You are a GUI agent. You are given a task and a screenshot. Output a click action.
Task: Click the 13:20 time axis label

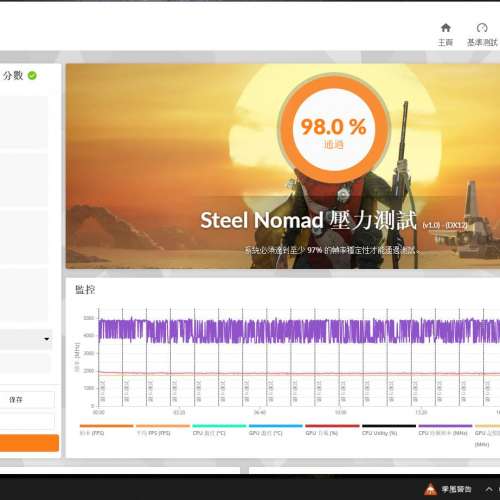tap(421, 413)
